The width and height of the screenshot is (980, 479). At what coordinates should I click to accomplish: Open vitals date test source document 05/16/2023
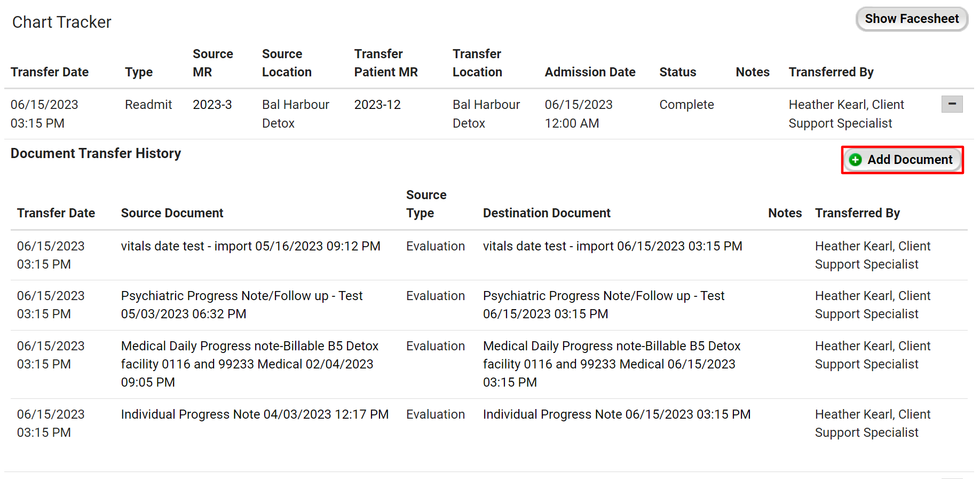coord(250,246)
